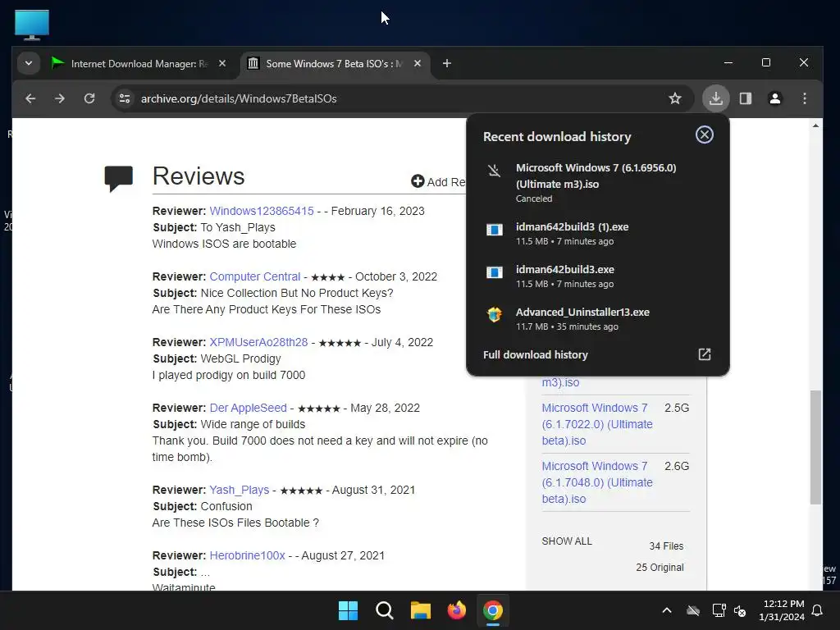Click network tray icon

tap(719, 610)
